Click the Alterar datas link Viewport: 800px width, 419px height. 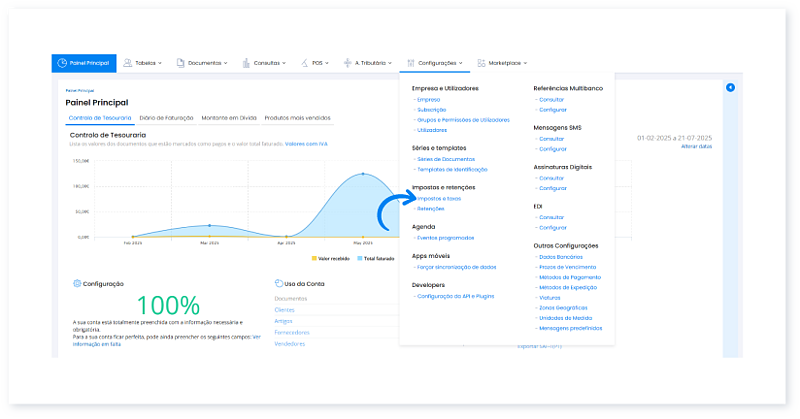696,146
